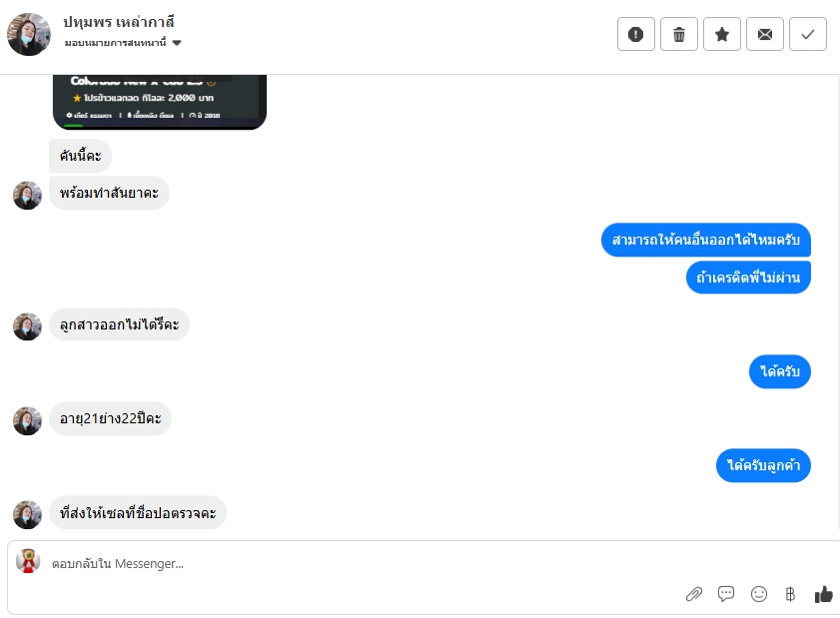Star this conversation to follow up
The image size is (840, 618).
(x=721, y=34)
